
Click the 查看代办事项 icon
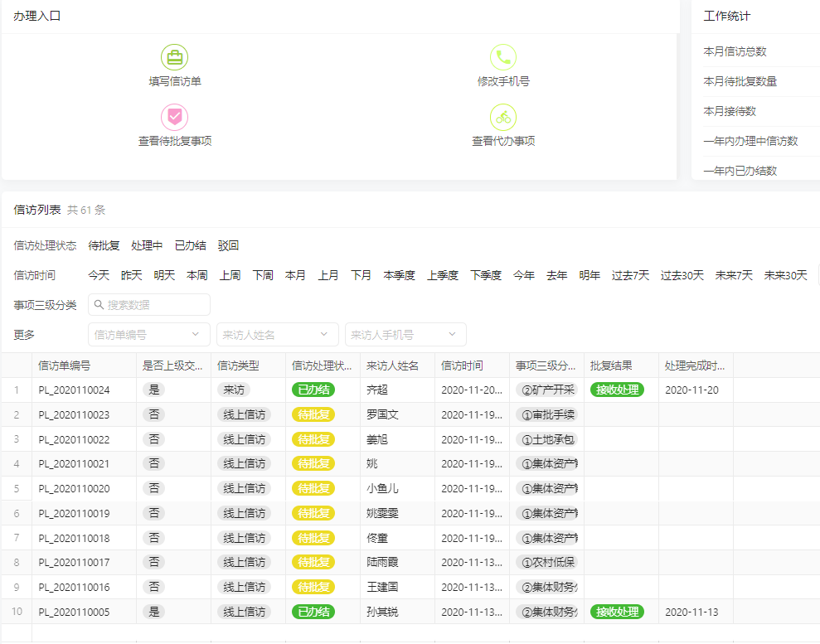click(x=505, y=119)
